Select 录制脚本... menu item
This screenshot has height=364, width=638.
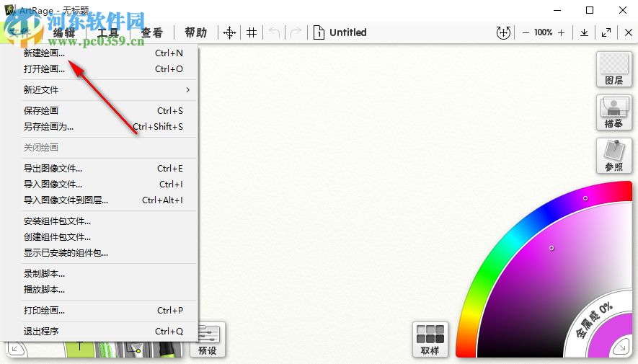99,274
